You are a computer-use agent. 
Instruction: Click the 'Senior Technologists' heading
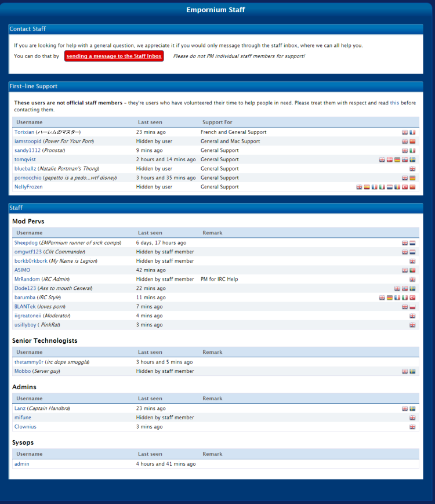pos(45,340)
